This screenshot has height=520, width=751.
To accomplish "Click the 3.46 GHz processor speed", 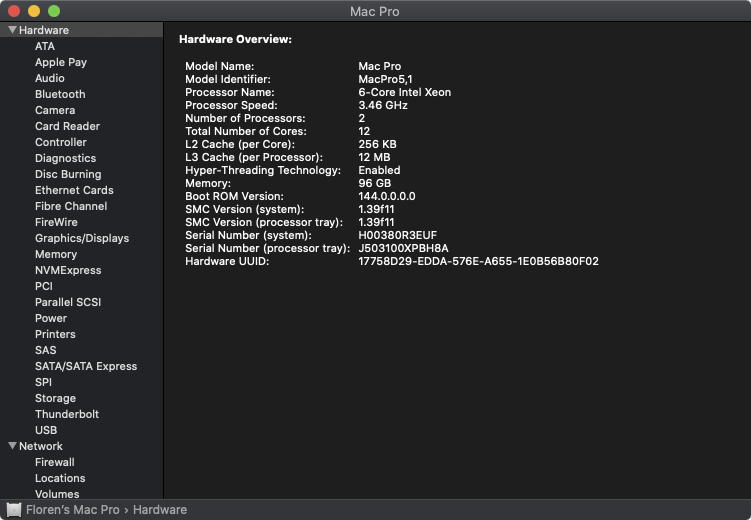I will 383,105.
